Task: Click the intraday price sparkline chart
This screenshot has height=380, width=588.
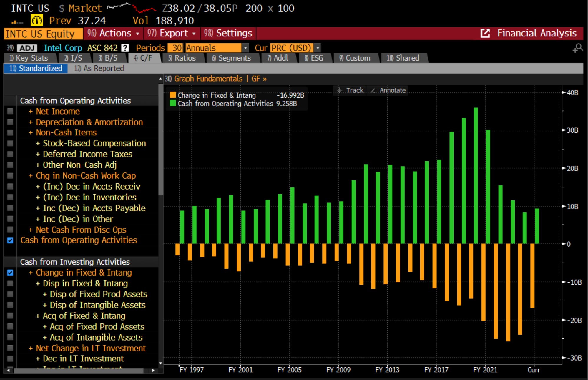Action: pos(132,8)
